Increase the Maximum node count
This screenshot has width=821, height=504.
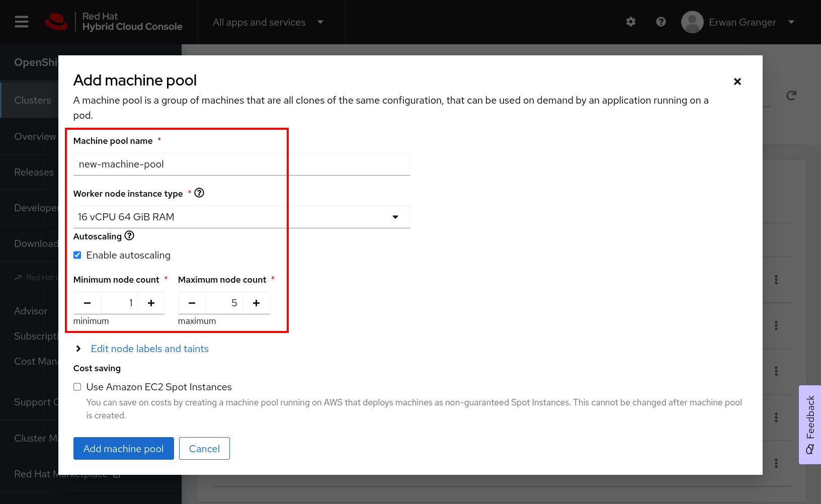(x=256, y=303)
